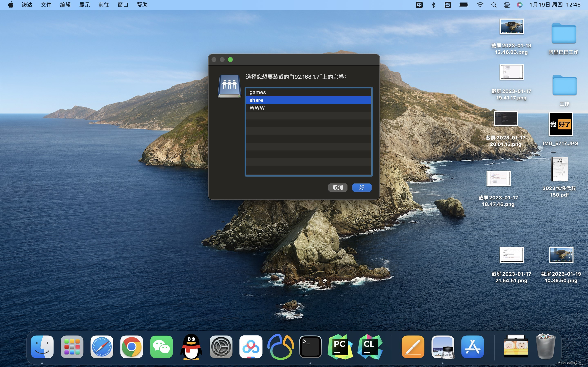
Task: Open Finder from the dock
Action: (42, 347)
